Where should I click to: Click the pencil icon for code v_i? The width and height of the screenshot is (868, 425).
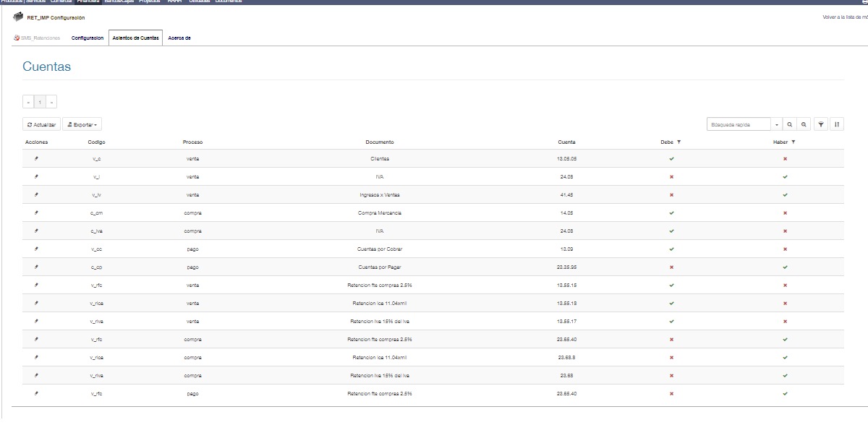pyautogui.click(x=36, y=176)
